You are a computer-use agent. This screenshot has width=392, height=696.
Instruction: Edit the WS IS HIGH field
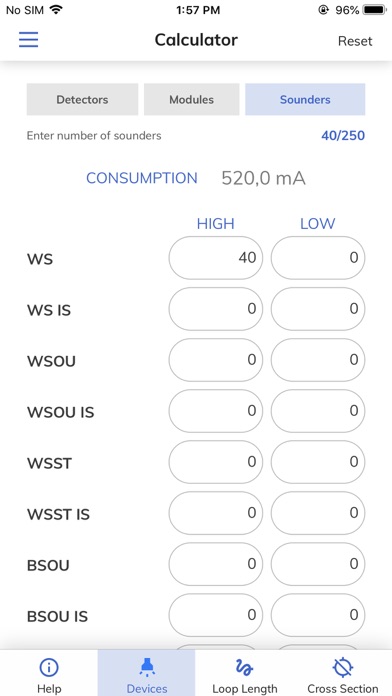[216, 308]
